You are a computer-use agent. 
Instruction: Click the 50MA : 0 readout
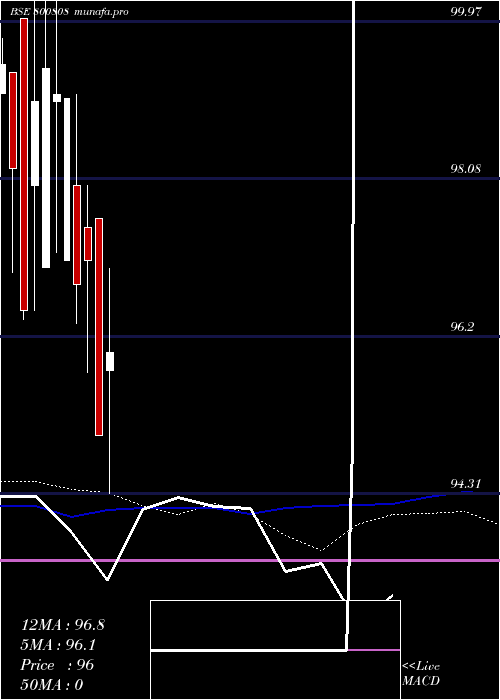pos(52,684)
